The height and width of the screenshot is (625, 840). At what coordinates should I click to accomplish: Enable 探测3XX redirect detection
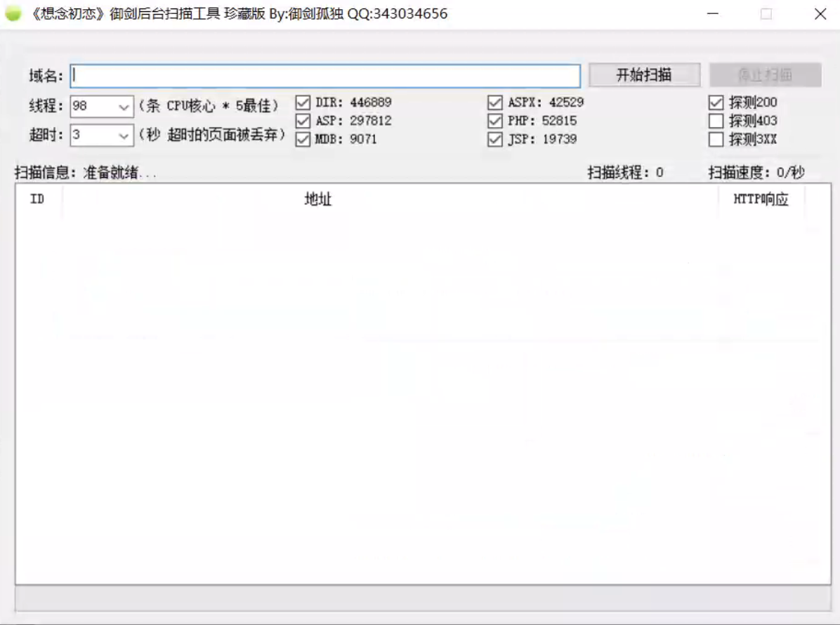716,138
